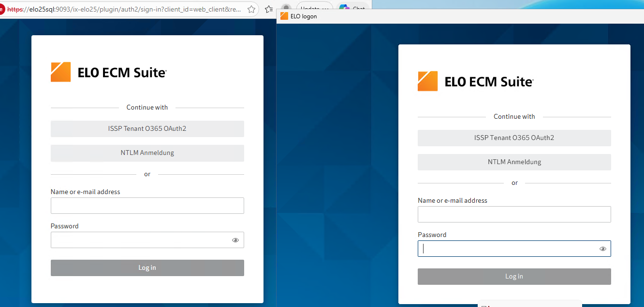Click the orange icon in ELO logon title bar
This screenshot has width=644, height=307.
(284, 16)
